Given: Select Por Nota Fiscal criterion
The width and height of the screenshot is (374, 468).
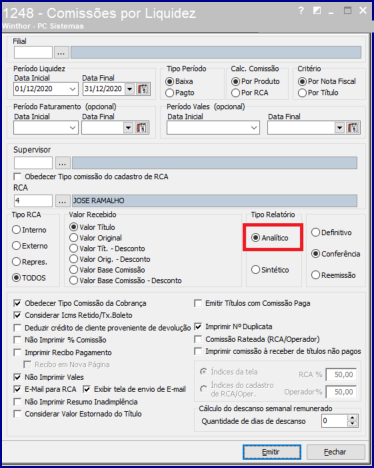Looking at the screenshot, I should (x=327, y=81).
